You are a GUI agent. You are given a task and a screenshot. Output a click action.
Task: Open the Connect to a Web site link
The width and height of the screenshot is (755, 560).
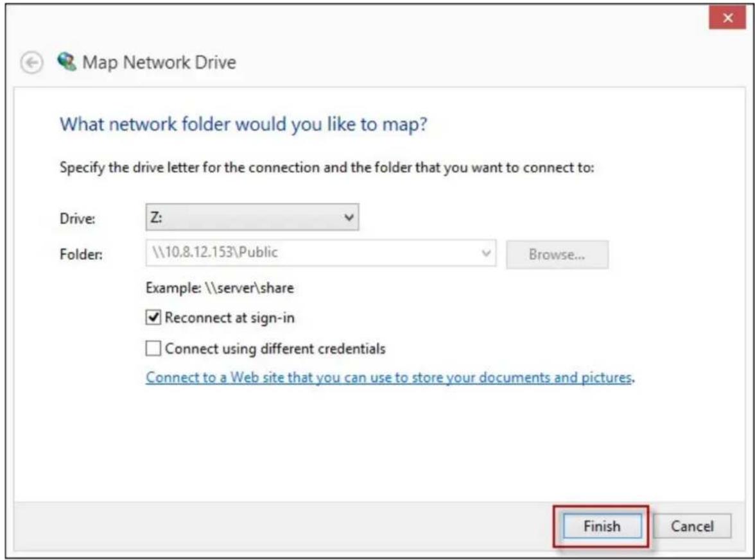click(x=389, y=377)
